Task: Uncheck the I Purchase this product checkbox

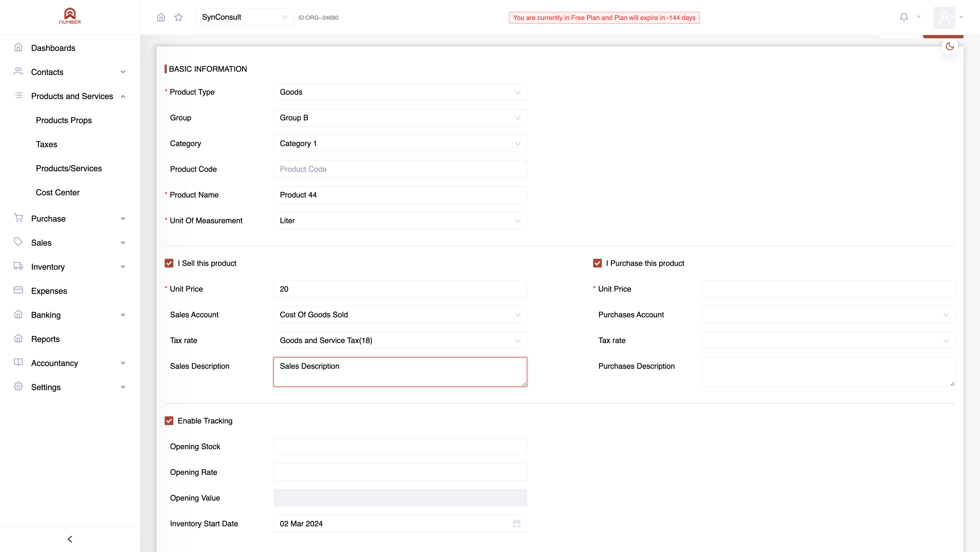Action: pyautogui.click(x=597, y=263)
